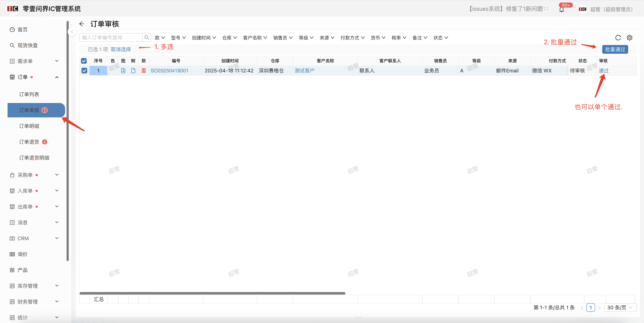Click the back arrow beside 订单审核
Image resolution: width=644 pixels, height=323 pixels.
[x=81, y=24]
